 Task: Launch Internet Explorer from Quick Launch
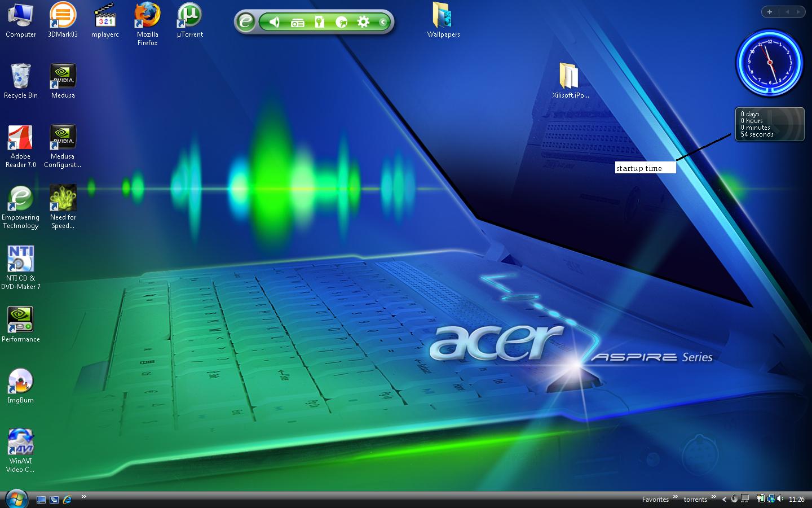[67, 500]
